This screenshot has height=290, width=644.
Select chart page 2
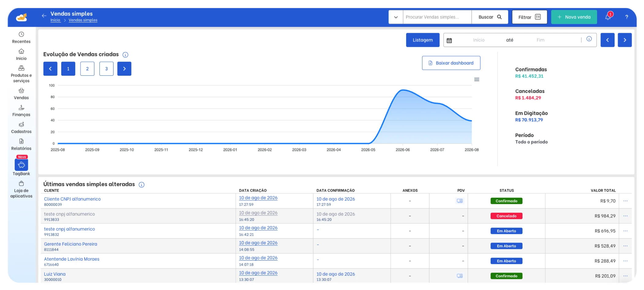coord(87,69)
